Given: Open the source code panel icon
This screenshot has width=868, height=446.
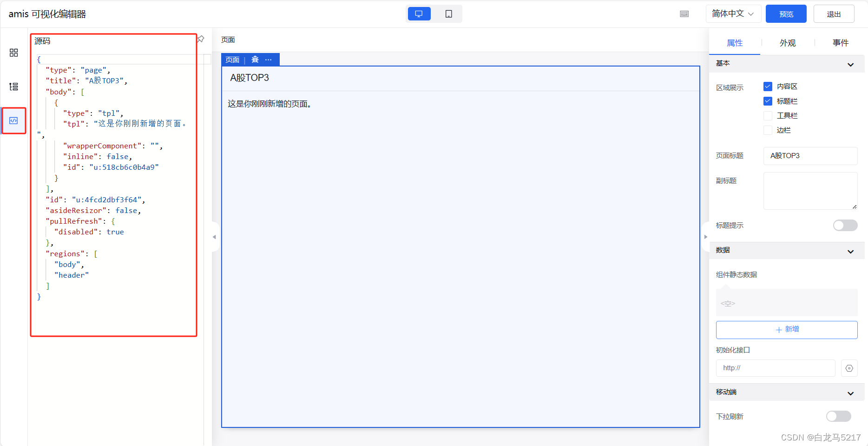Looking at the screenshot, I should [x=13, y=120].
